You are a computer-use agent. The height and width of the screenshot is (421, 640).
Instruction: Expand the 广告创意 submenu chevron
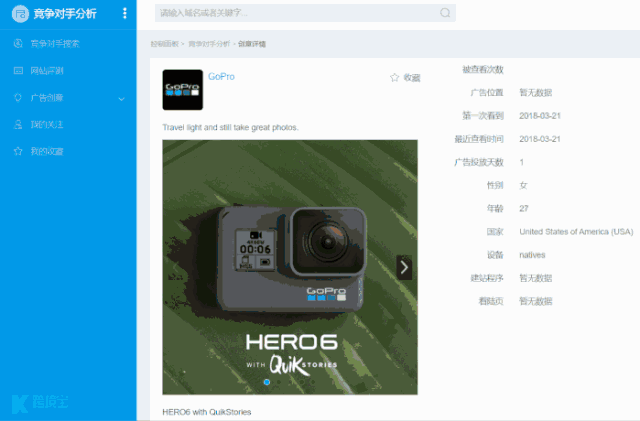coord(121,98)
